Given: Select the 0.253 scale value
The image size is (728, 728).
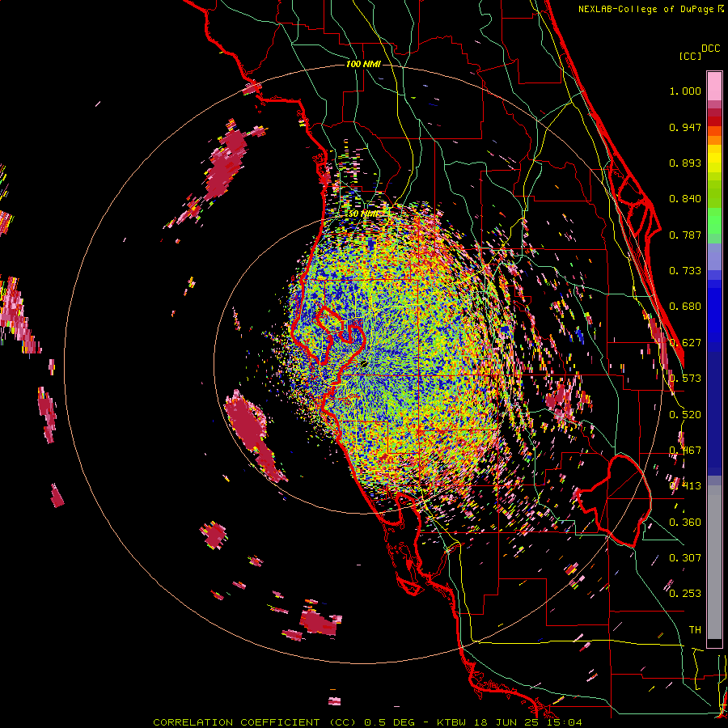Looking at the screenshot, I should click(x=685, y=594).
